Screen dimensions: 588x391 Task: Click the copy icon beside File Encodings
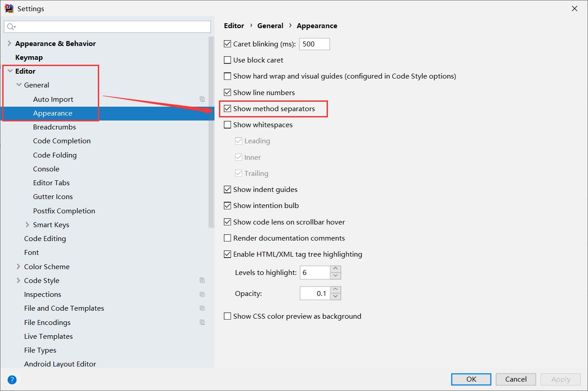tap(202, 322)
